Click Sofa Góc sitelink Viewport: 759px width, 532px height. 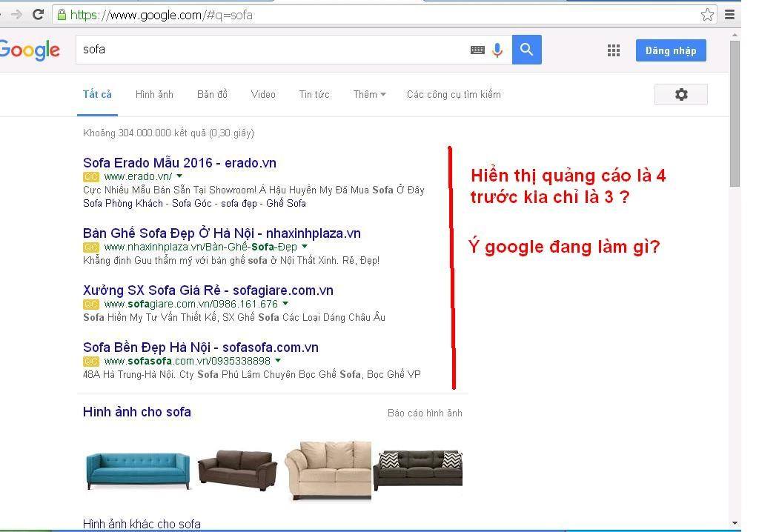[192, 203]
